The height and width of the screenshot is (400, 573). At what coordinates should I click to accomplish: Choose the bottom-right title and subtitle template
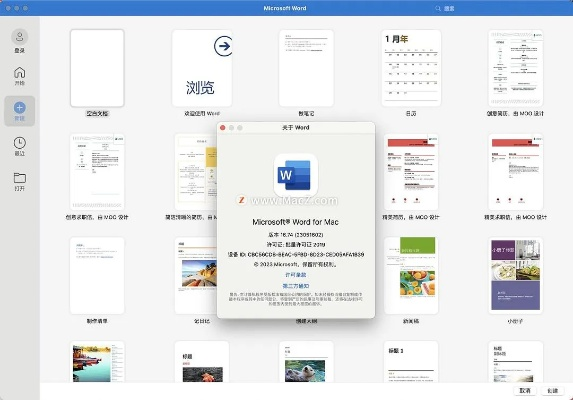[x=516, y=362]
